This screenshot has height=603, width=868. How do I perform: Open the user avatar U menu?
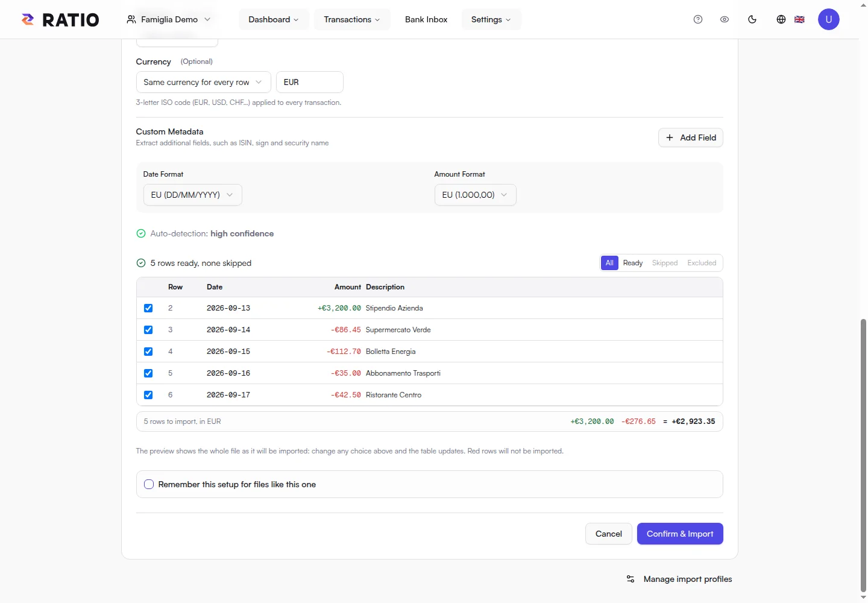[829, 19]
